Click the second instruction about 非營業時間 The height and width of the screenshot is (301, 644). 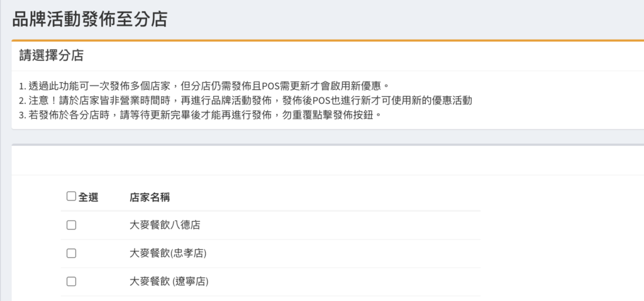[245, 101]
